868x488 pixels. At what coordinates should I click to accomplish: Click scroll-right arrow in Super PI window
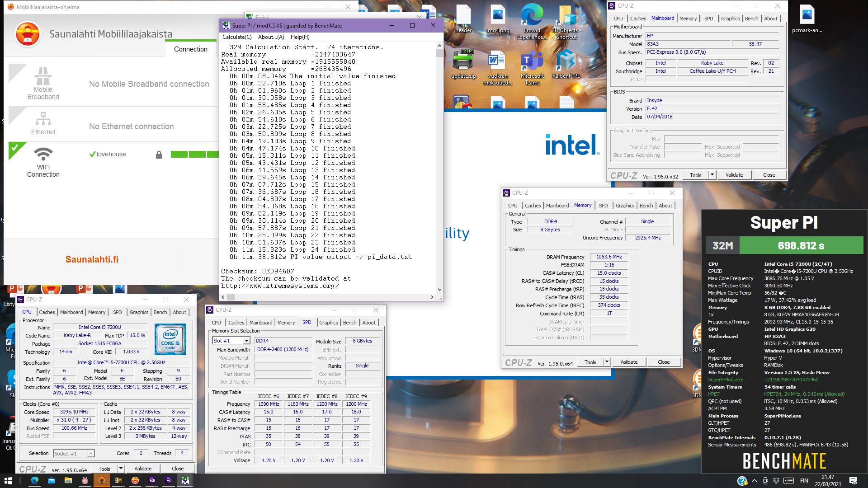click(432, 297)
